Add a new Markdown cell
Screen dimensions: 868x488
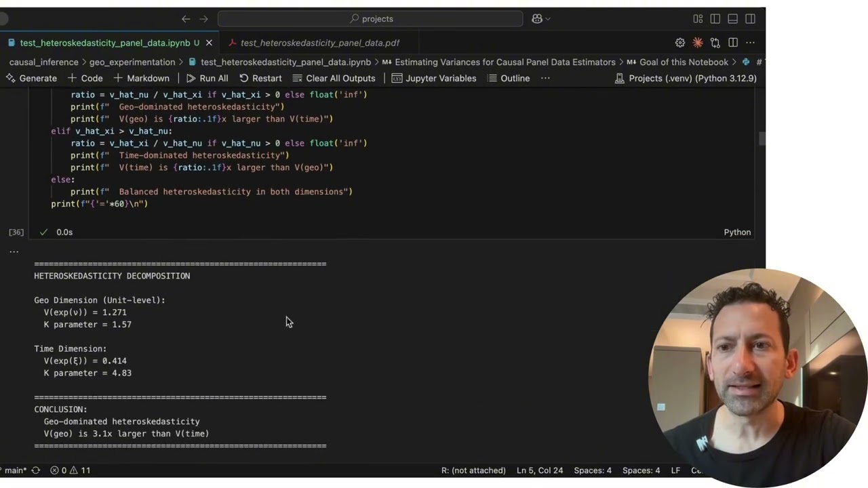pos(141,78)
